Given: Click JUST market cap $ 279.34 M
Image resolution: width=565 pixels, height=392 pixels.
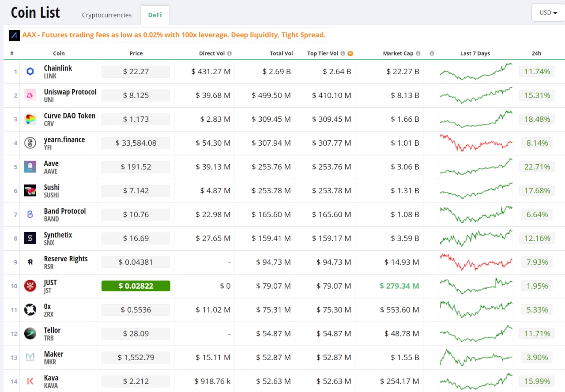Looking at the screenshot, I should click(399, 286).
